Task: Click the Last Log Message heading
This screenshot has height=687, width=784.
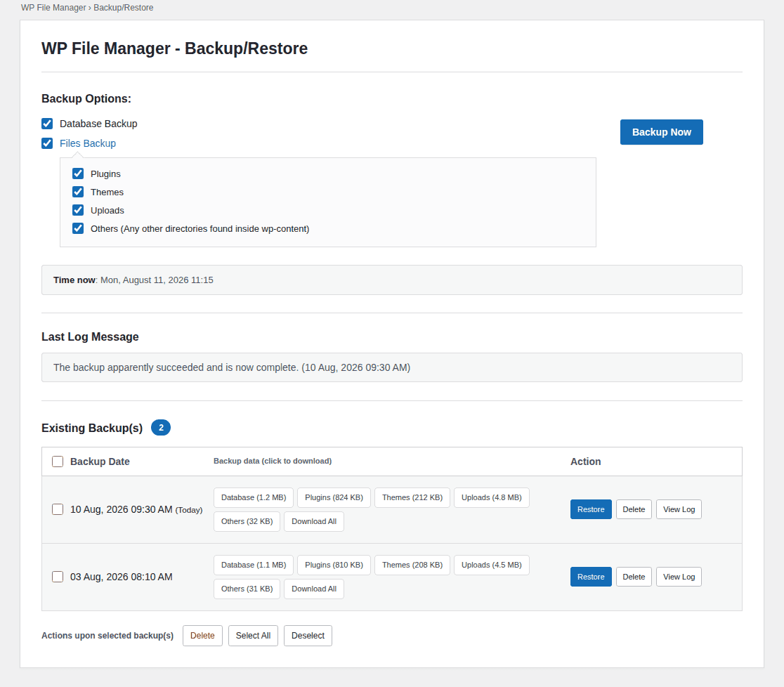Action: click(x=90, y=336)
